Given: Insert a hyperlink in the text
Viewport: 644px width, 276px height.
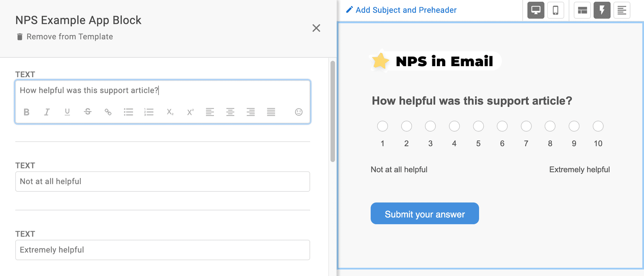Looking at the screenshot, I should (108, 112).
